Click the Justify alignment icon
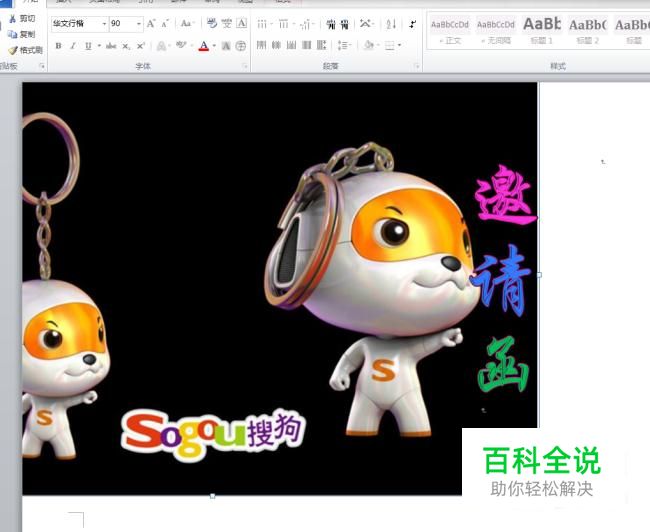650x532 pixels. [306, 45]
